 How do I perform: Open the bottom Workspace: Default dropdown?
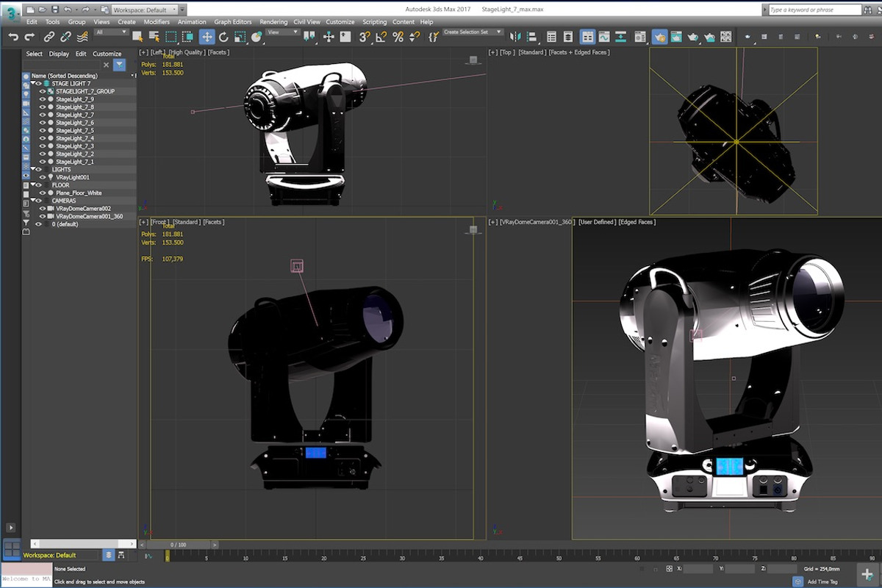click(x=62, y=555)
